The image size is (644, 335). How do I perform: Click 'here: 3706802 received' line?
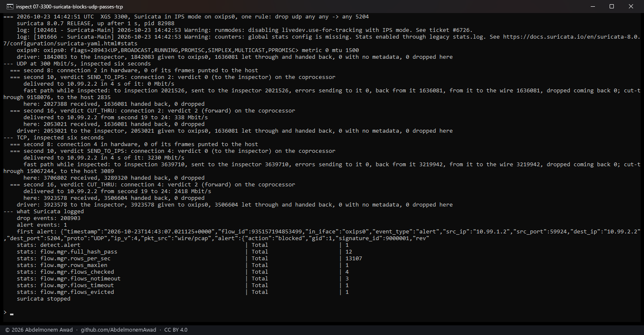click(x=114, y=178)
